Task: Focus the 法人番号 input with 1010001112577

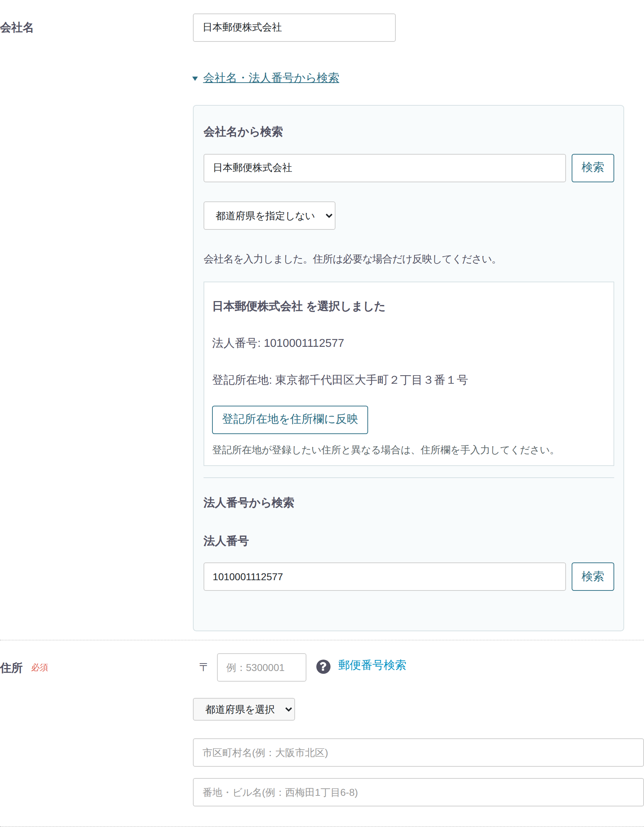Action: click(385, 577)
